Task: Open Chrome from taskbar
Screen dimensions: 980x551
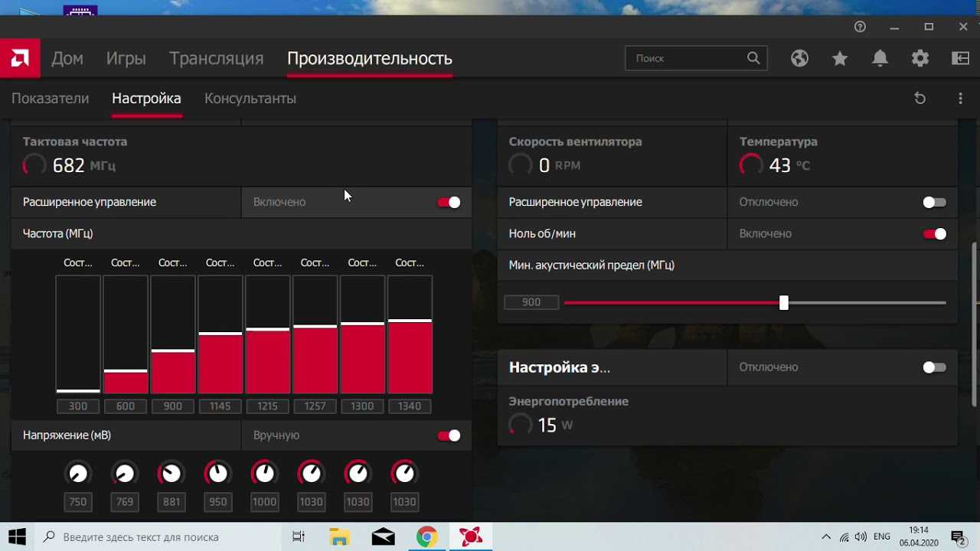Action: click(x=427, y=536)
